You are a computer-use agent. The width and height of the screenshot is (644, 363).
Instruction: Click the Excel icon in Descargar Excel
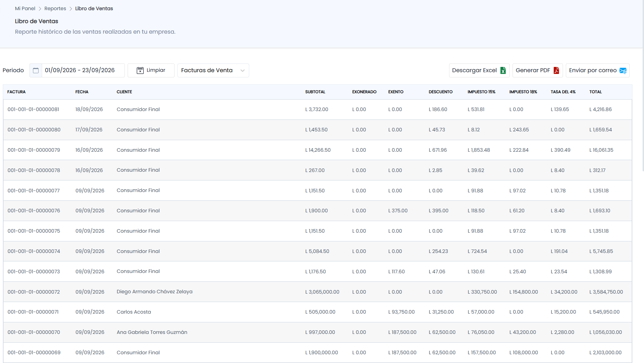tap(503, 70)
